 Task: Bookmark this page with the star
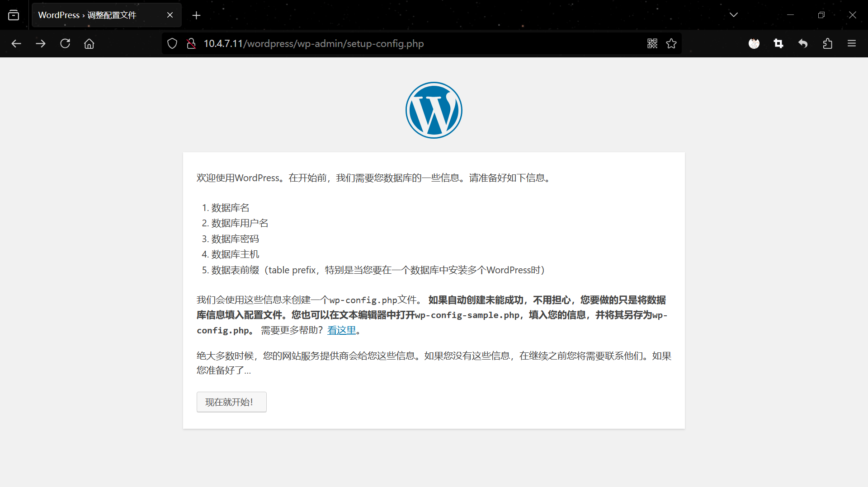coord(671,43)
